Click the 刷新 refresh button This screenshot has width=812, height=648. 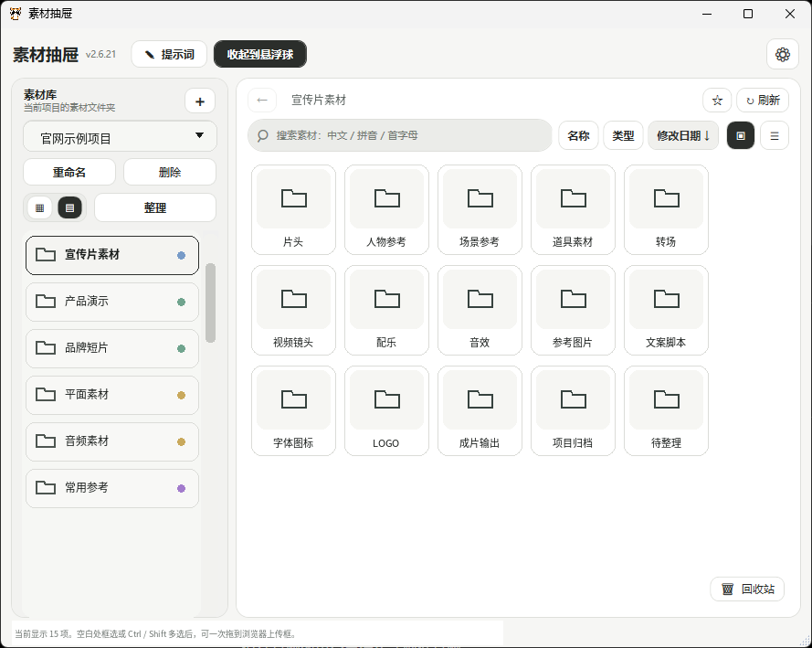(763, 100)
